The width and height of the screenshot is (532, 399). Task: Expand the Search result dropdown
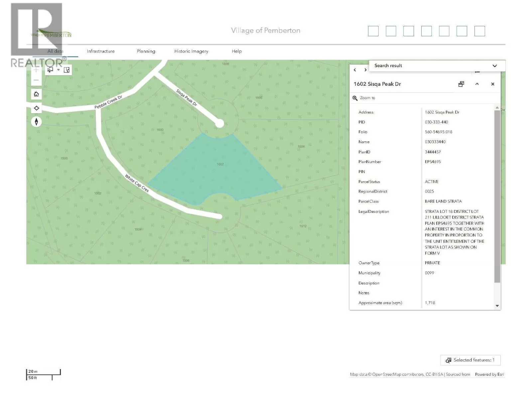coord(494,66)
